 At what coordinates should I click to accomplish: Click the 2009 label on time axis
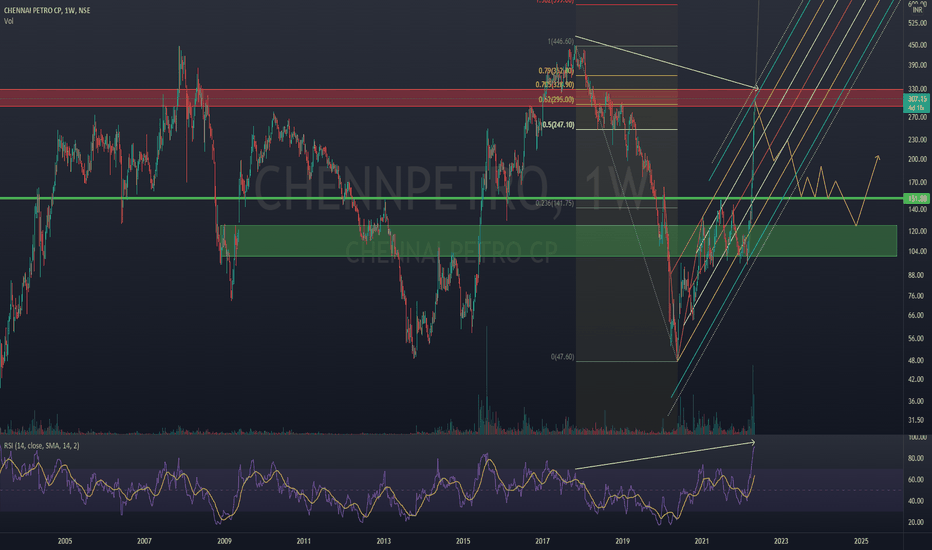[x=224, y=541]
